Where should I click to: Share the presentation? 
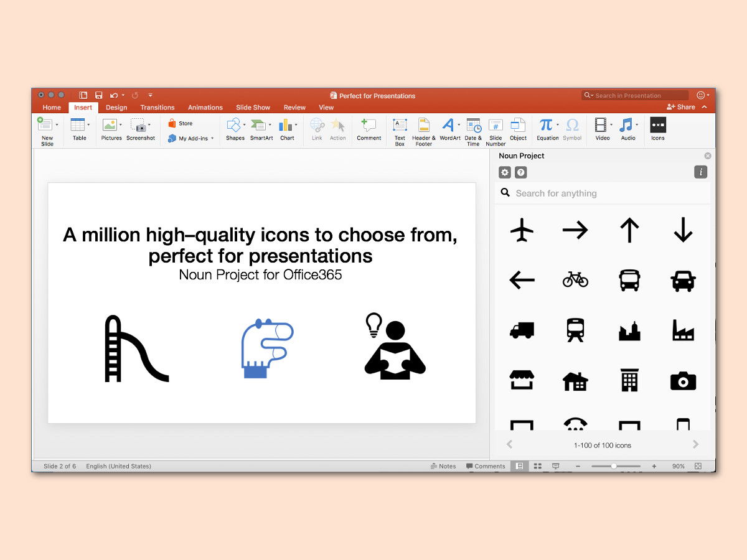pyautogui.click(x=680, y=107)
